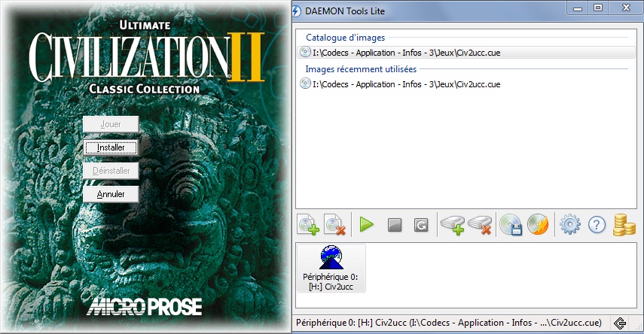Screen dimensions: 644x334
Task: Click the disc icon beside the recent Civ2ucc.cue entry
Action: 305,83
